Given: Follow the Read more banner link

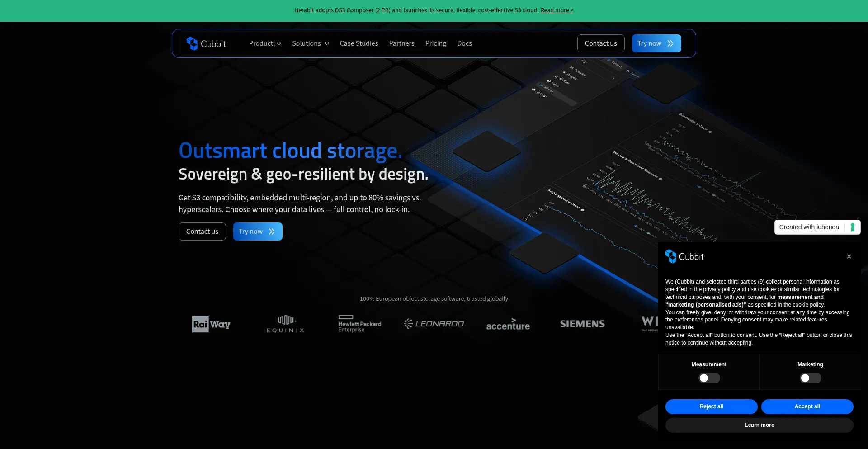Looking at the screenshot, I should click(557, 10).
